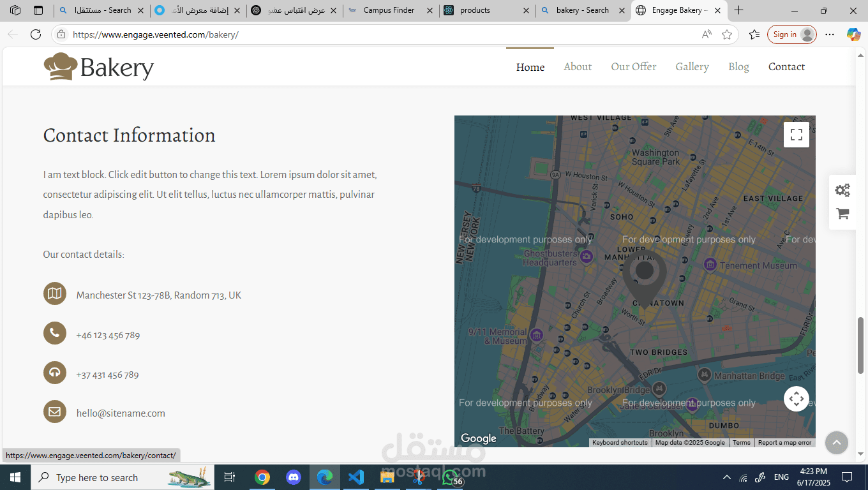The image size is (868, 490).
Task: Add page to favorites with star icon
Action: point(727,34)
